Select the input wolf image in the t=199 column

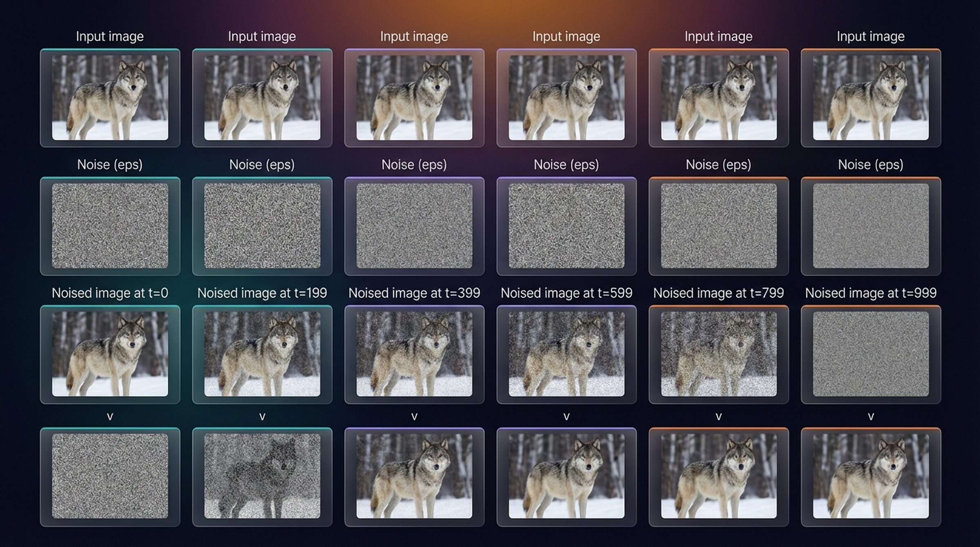click(x=262, y=98)
